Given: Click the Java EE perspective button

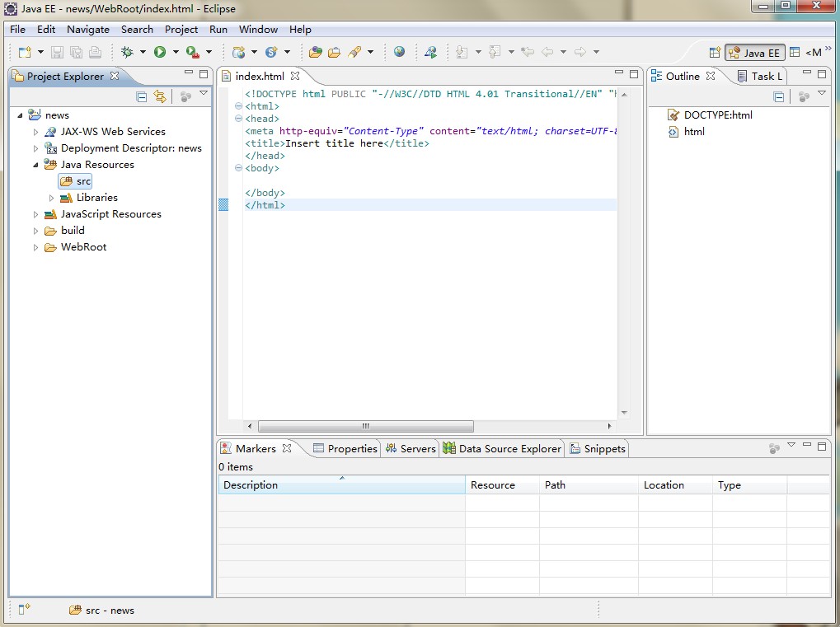Looking at the screenshot, I should [x=754, y=53].
